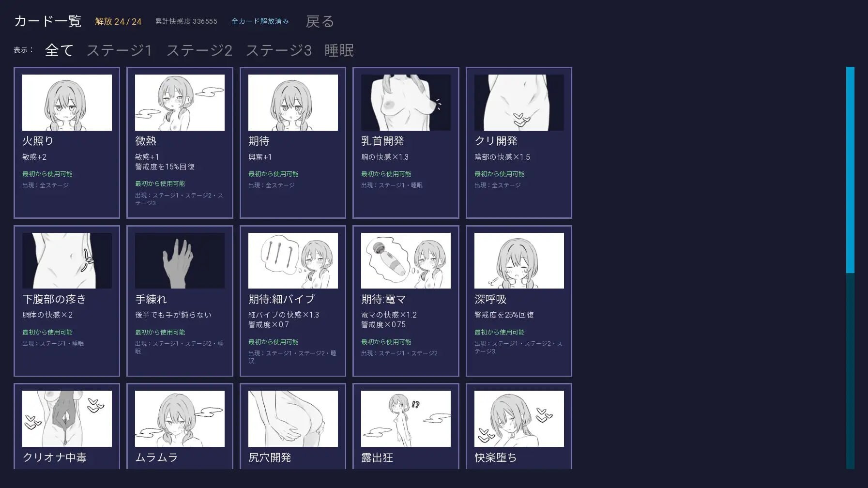868x488 pixels.
Task: Select the 火照り card thumbnail
Action: pyautogui.click(x=67, y=103)
